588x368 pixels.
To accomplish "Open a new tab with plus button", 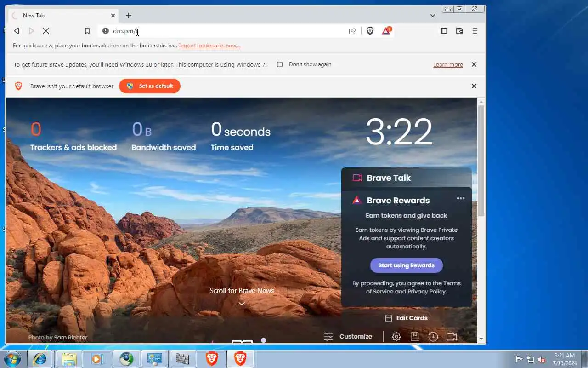I will [x=129, y=16].
